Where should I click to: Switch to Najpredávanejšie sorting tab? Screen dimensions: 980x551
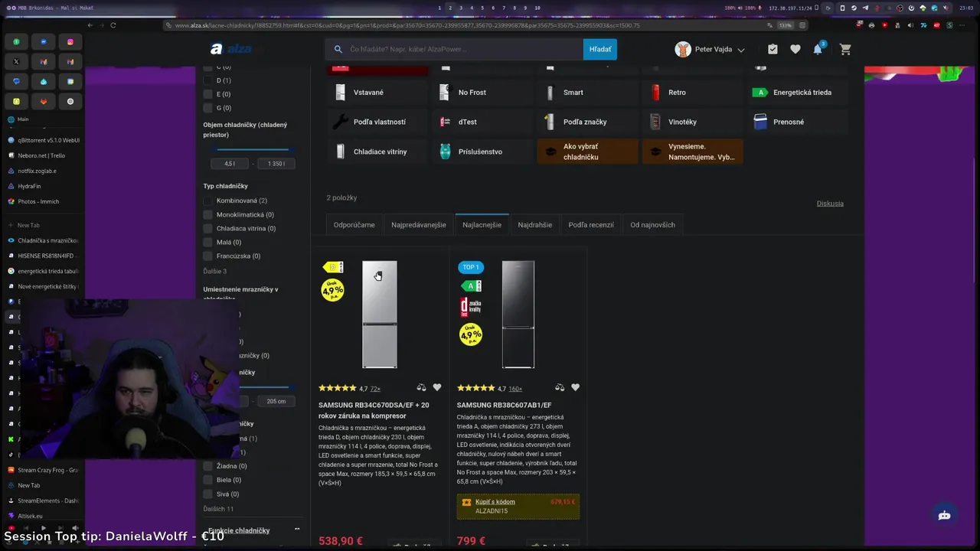click(x=418, y=225)
